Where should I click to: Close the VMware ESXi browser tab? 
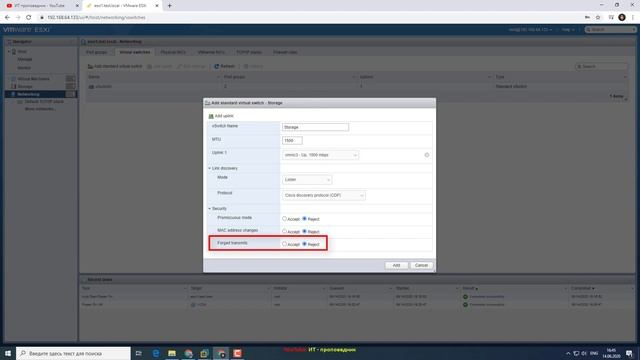point(157,6)
